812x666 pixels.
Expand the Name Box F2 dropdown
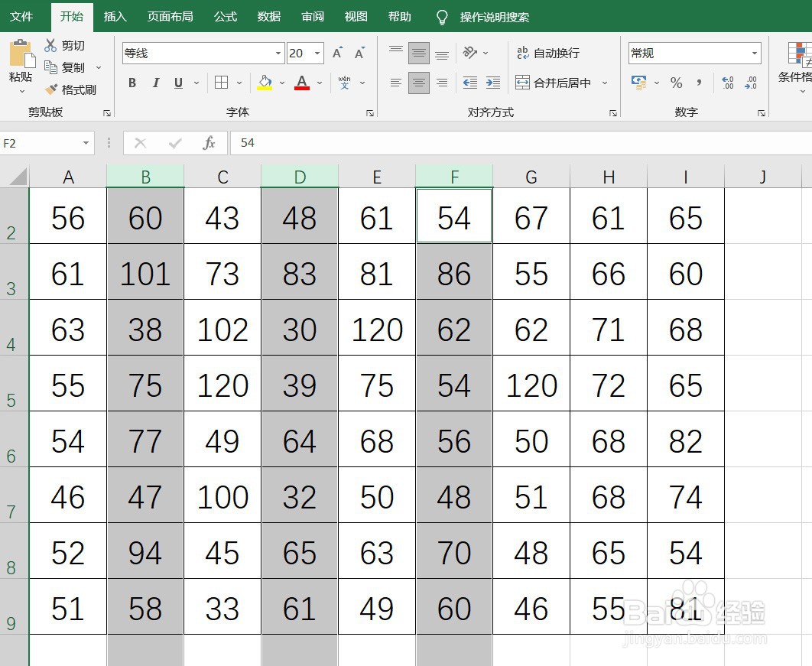coord(86,143)
